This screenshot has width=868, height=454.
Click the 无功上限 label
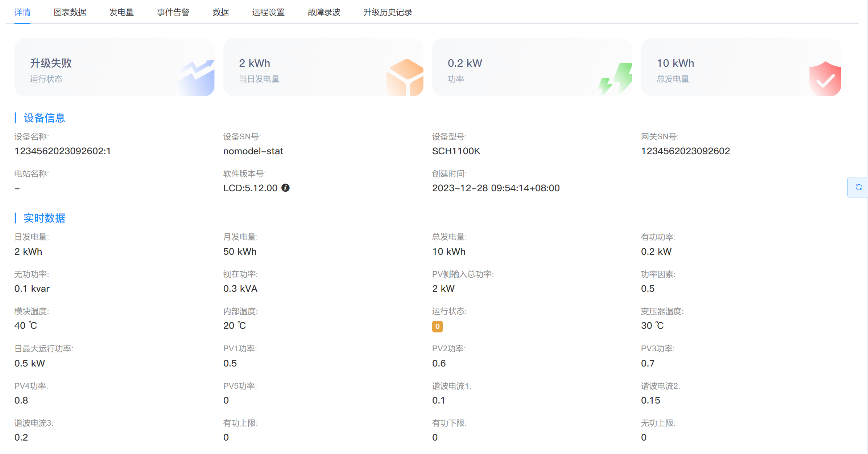point(658,423)
